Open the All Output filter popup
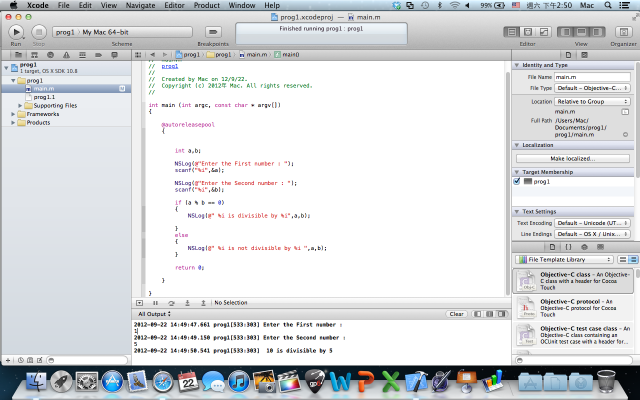This screenshot has width=640, height=400. 154,314
